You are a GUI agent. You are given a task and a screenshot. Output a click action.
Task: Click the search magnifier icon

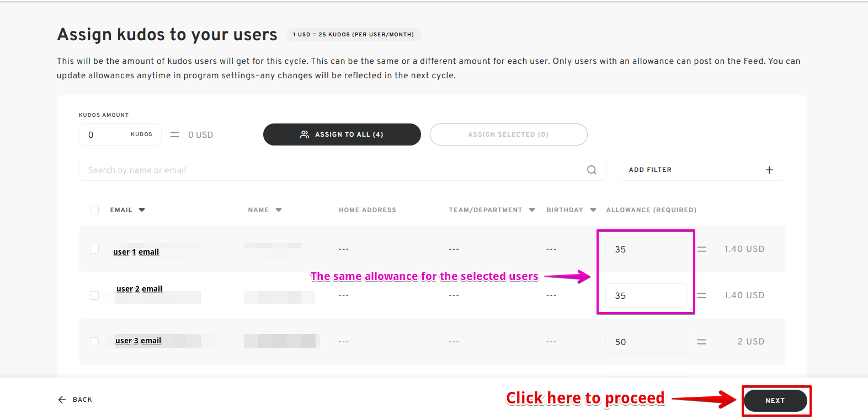tap(592, 170)
